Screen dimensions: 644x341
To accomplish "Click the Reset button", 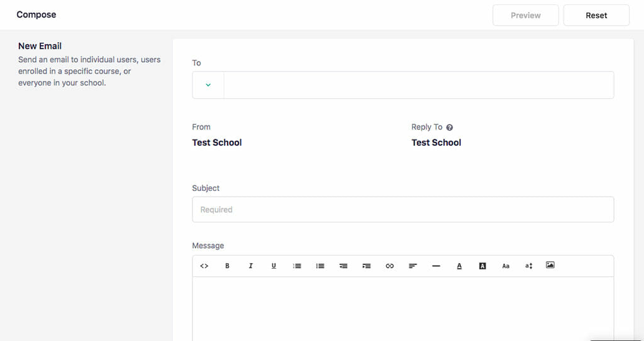I will click(596, 16).
